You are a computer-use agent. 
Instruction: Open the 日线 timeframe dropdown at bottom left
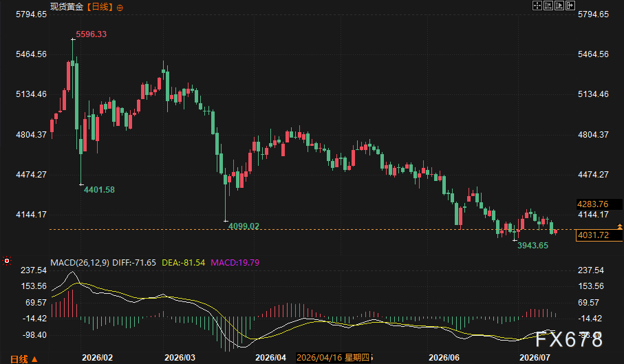click(23, 359)
